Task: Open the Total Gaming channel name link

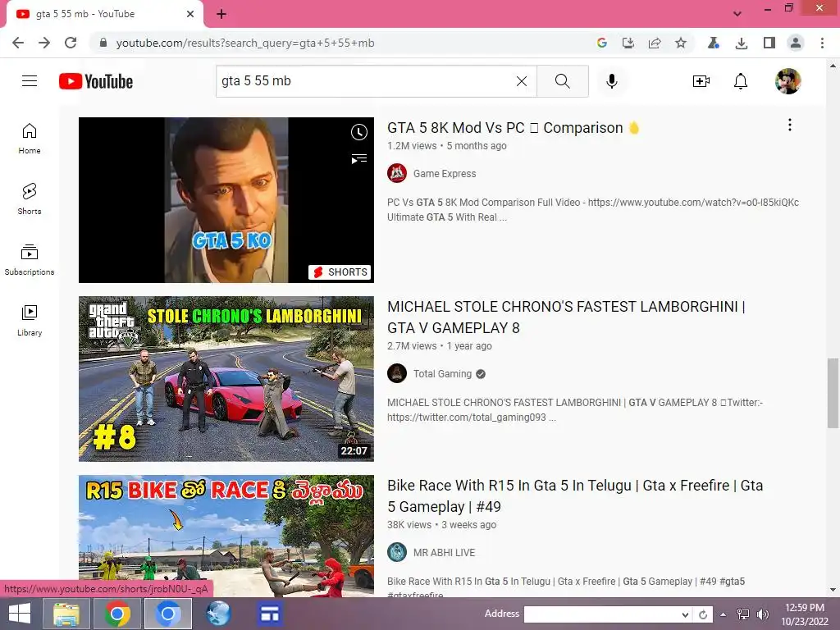Action: click(442, 373)
